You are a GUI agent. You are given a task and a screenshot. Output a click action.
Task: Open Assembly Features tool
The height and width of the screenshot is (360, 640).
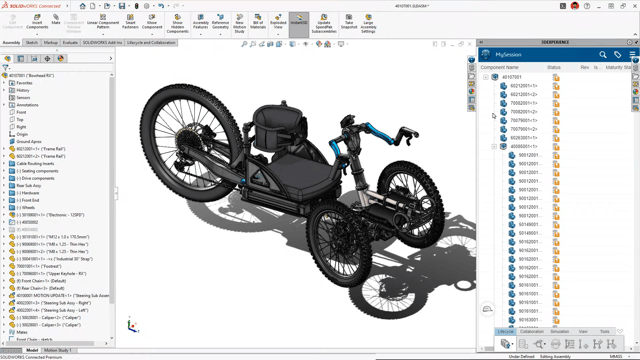click(200, 22)
